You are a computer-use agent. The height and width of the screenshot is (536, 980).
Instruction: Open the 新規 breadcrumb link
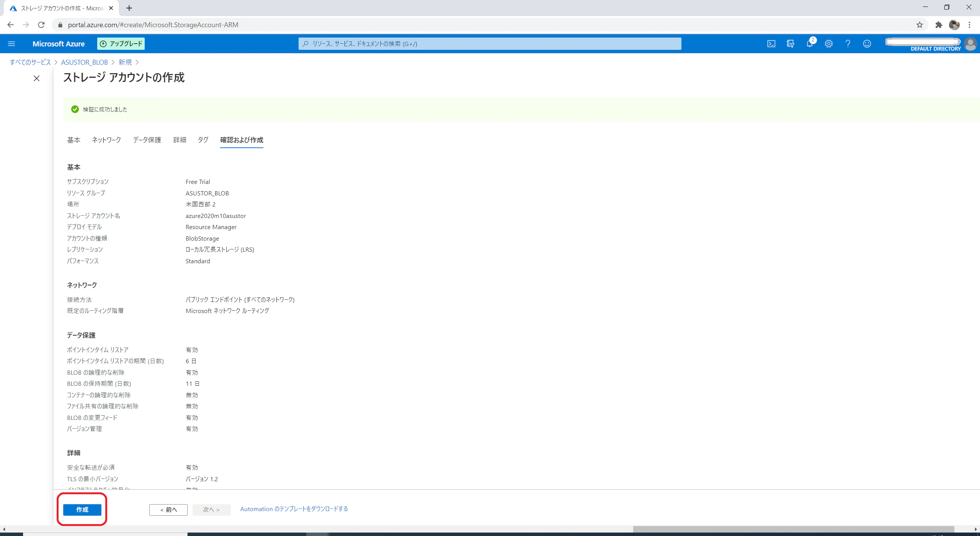pos(125,62)
